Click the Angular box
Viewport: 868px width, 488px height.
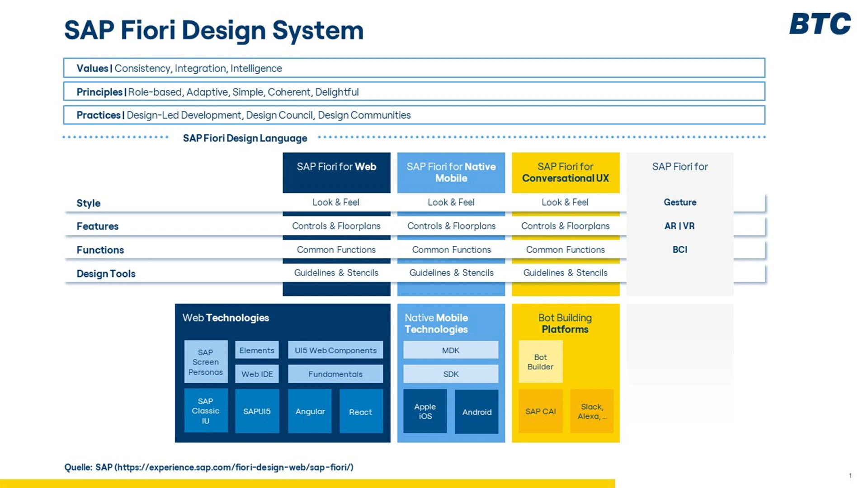[x=310, y=411]
